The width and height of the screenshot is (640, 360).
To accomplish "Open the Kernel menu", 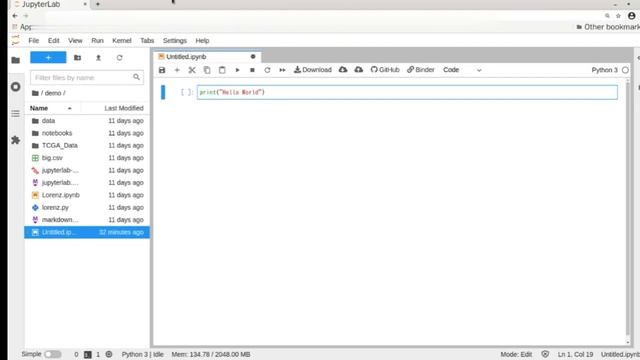I will point(122,41).
